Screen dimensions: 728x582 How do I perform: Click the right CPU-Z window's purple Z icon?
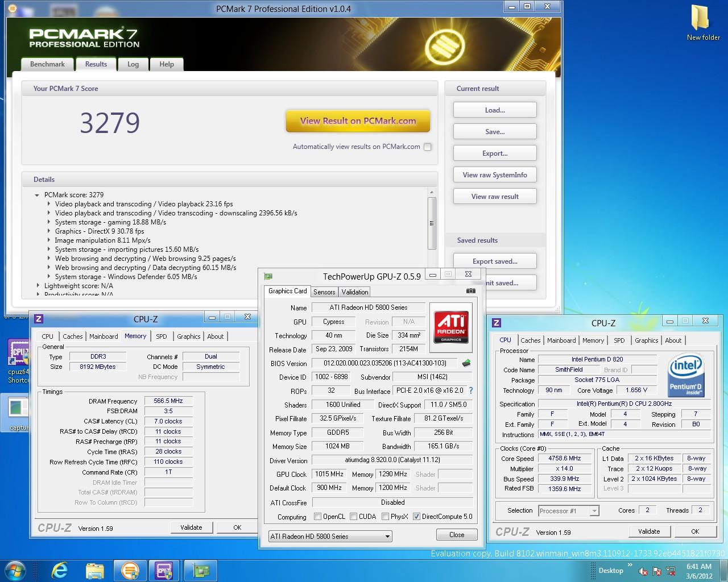pyautogui.click(x=496, y=323)
